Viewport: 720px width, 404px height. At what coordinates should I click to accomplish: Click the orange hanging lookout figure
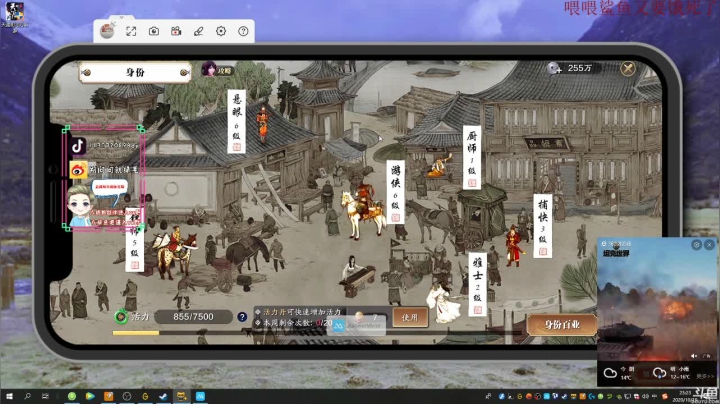click(263, 123)
